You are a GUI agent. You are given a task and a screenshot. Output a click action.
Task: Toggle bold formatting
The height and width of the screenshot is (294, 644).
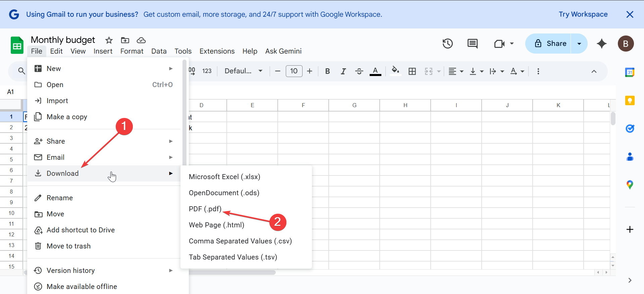pos(327,71)
